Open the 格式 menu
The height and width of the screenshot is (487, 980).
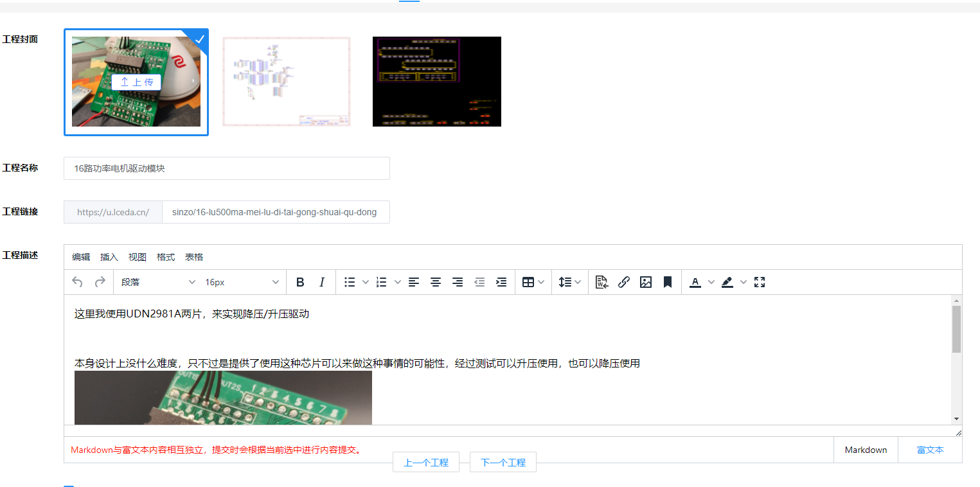tap(166, 257)
